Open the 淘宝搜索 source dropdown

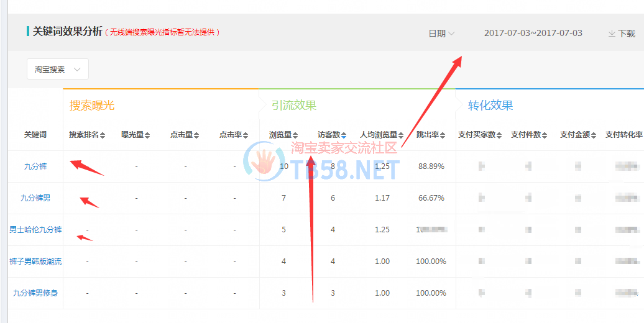pyautogui.click(x=57, y=69)
